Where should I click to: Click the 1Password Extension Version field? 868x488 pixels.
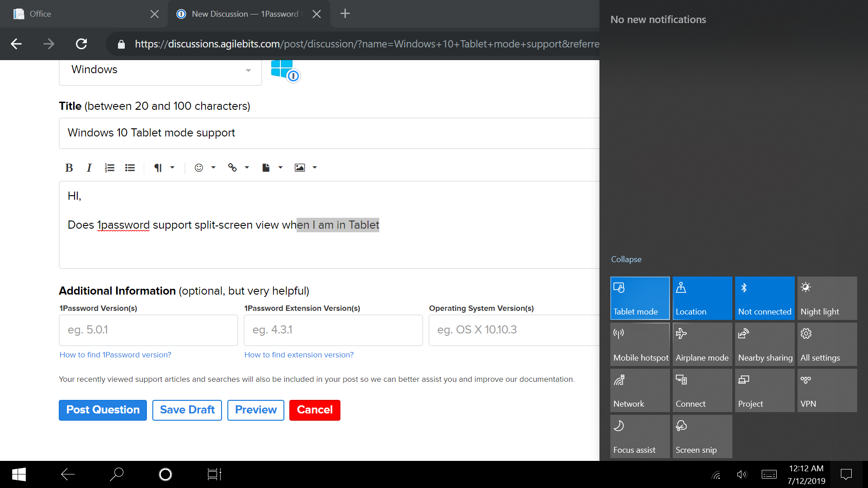pos(333,330)
